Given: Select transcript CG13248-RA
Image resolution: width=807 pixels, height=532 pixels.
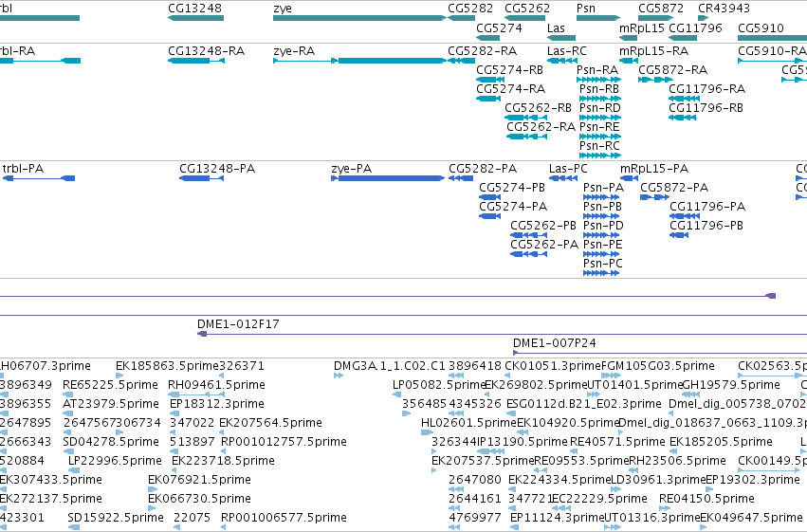Looking at the screenshot, I should pyautogui.click(x=207, y=51).
